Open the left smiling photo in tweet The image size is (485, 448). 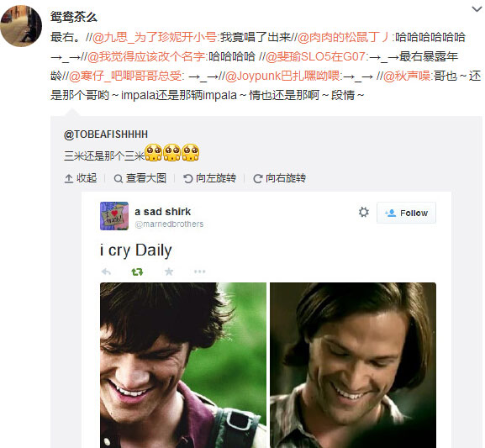(x=183, y=365)
